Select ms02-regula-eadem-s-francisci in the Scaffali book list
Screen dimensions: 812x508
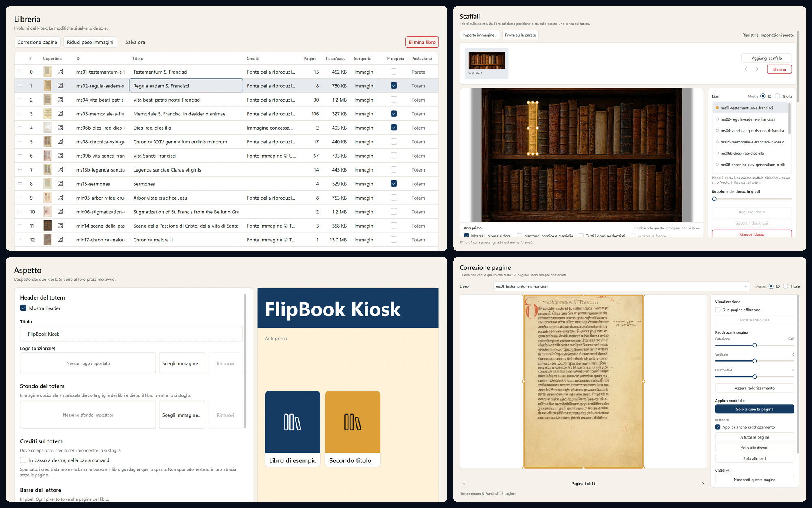tap(750, 119)
